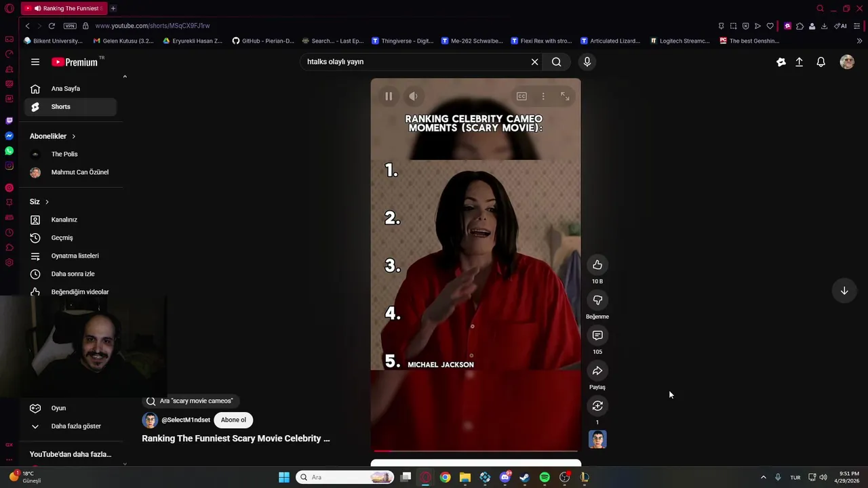
Task: Open The Polis subscription channel
Action: (x=71, y=154)
